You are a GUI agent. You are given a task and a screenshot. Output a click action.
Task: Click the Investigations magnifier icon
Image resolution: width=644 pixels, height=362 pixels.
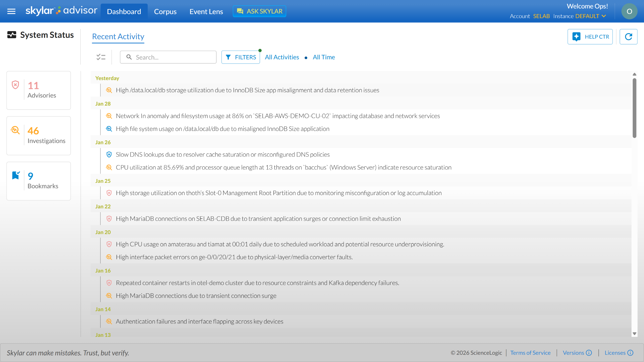click(15, 130)
